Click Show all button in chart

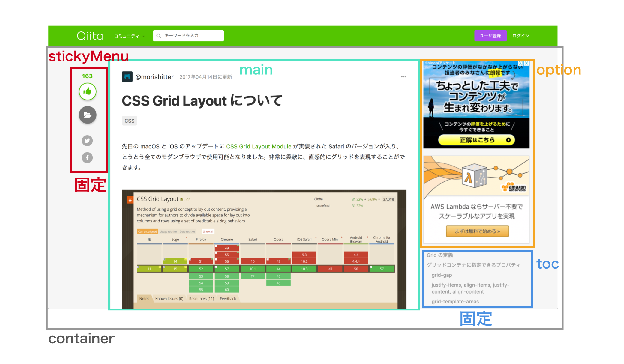[208, 231]
